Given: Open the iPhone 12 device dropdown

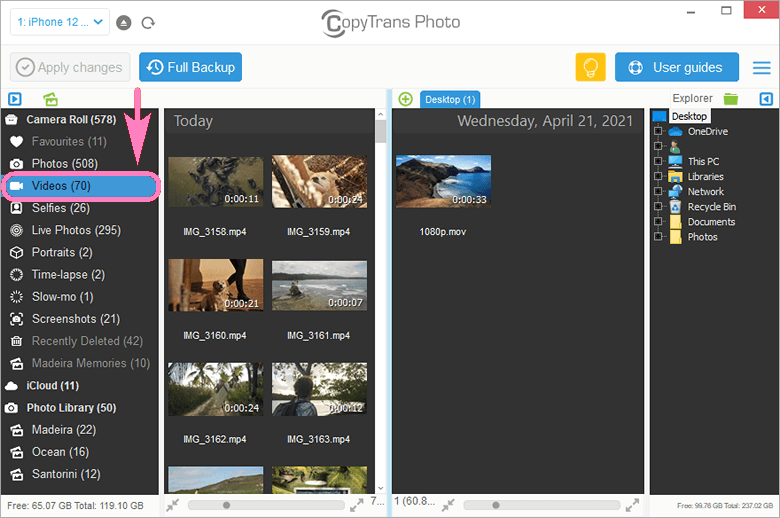Looking at the screenshot, I should point(60,22).
